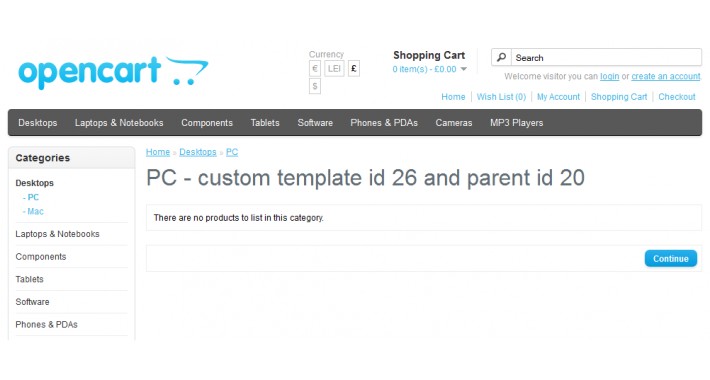This screenshot has height=380, width=710.
Task: Follow the create an account link
Action: pos(666,76)
